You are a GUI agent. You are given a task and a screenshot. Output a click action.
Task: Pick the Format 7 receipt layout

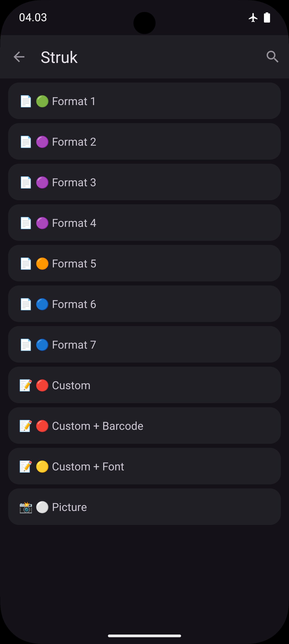coord(144,345)
